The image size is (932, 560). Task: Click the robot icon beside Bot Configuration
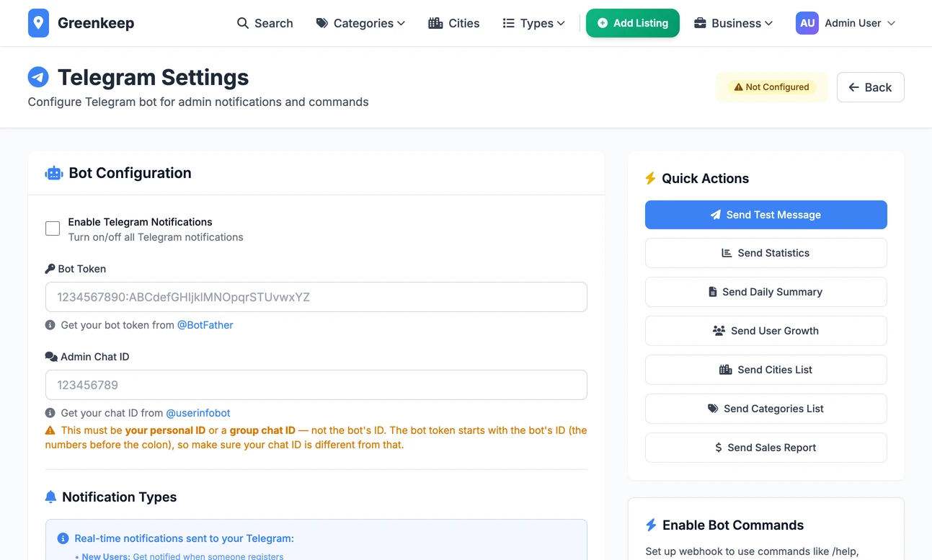point(54,173)
